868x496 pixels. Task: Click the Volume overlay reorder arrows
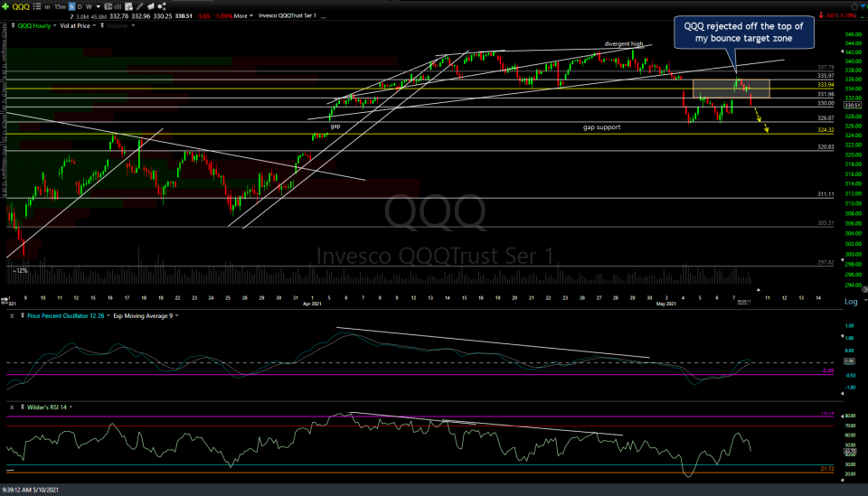[102, 25]
